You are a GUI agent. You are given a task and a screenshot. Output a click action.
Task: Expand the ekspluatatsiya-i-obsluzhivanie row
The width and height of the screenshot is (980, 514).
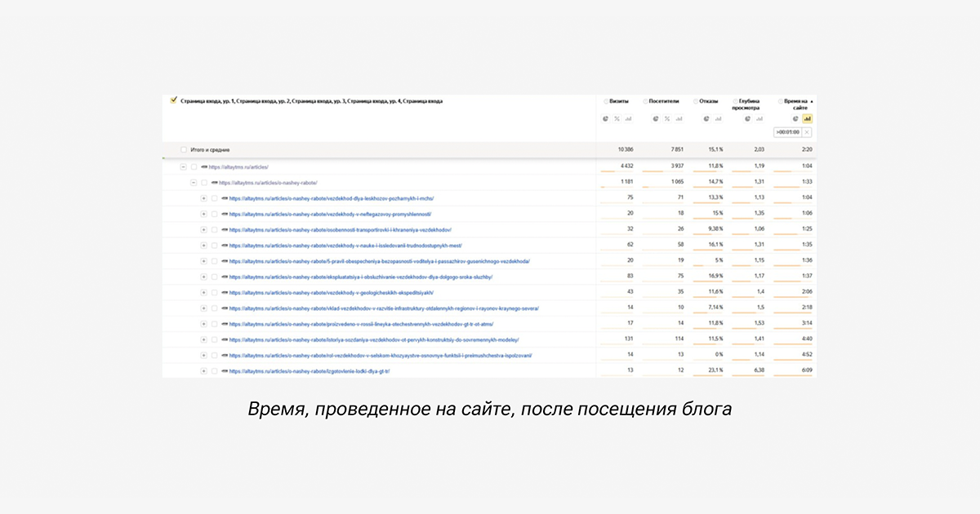203,277
